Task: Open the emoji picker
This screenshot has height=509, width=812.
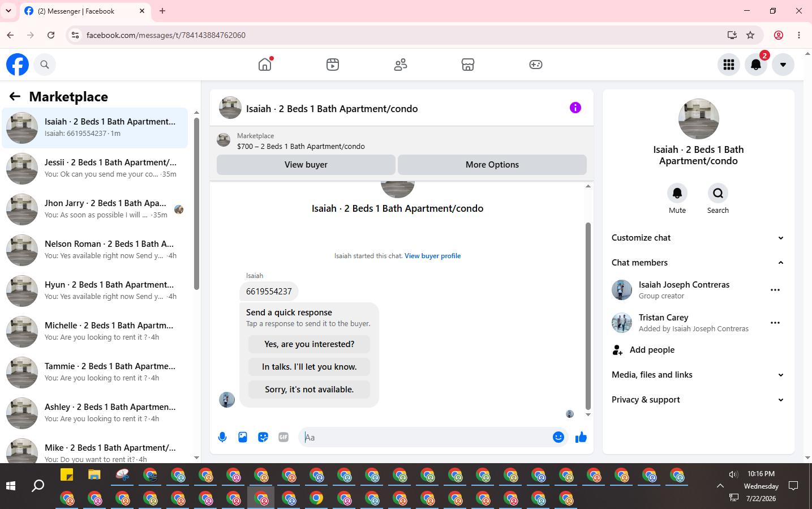Action: (x=558, y=437)
